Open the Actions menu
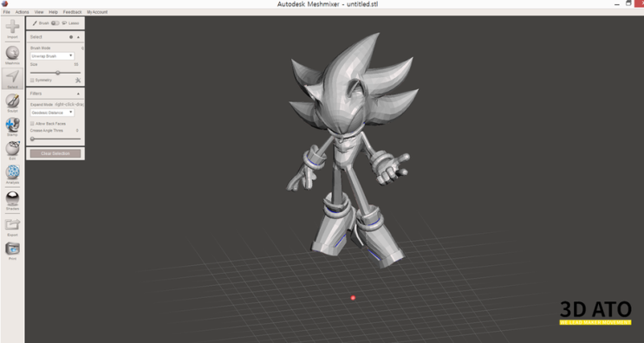Screen dimensions: 644x343 click(23, 12)
